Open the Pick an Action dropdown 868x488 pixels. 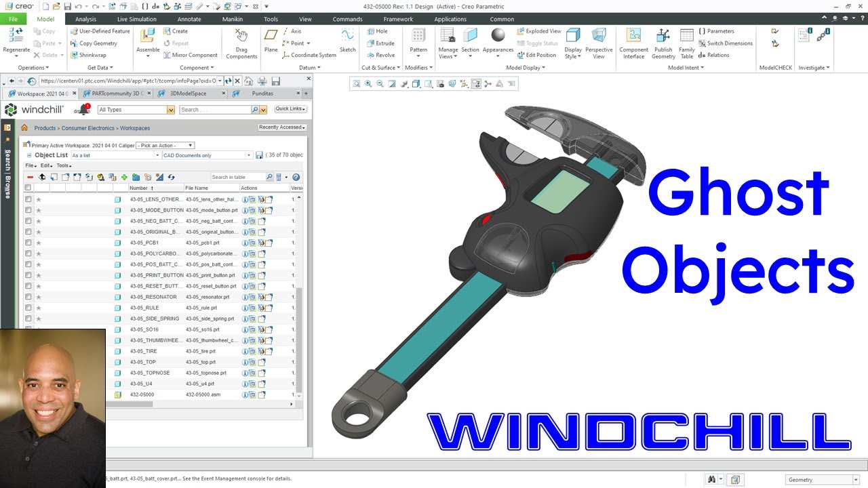click(x=165, y=145)
